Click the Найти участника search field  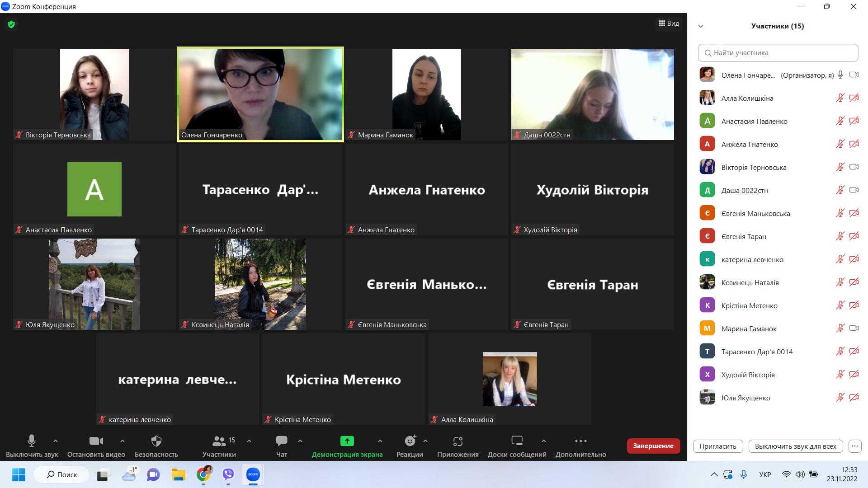point(778,53)
